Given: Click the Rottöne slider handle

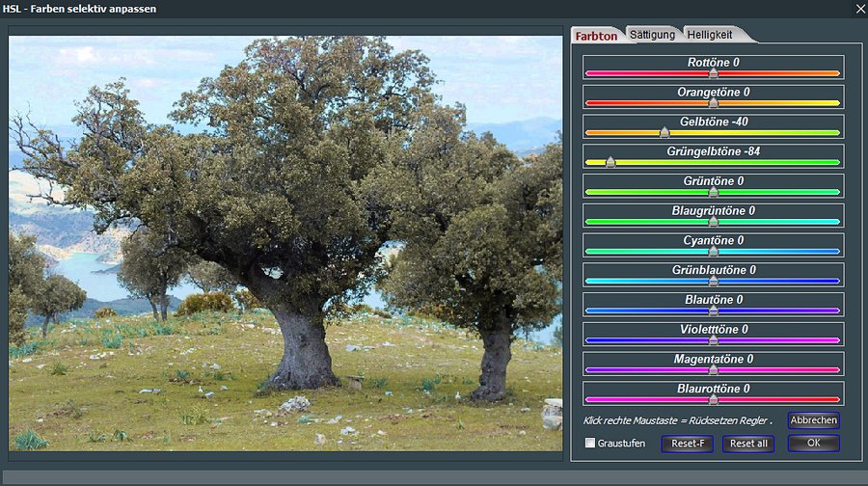Looking at the screenshot, I should pos(714,72).
